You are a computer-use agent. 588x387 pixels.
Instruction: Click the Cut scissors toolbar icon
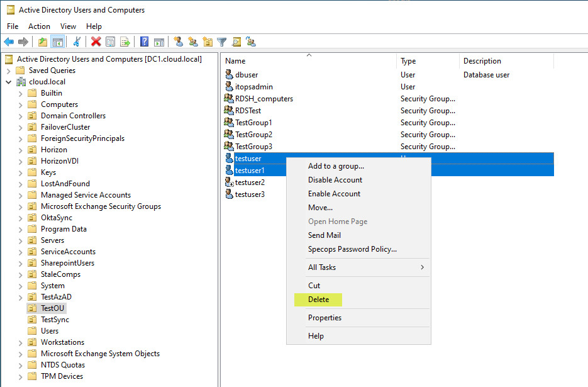point(77,42)
